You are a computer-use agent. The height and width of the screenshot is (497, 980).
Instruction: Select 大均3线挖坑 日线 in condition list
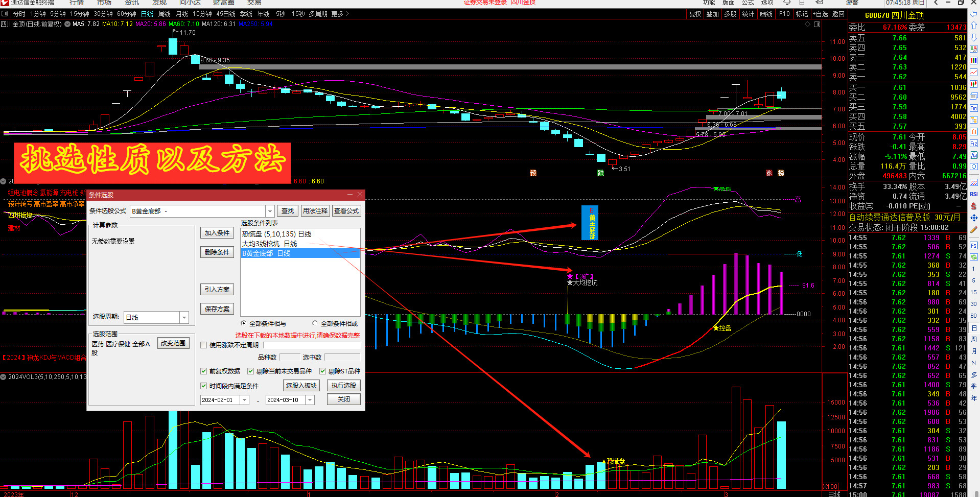(x=300, y=244)
